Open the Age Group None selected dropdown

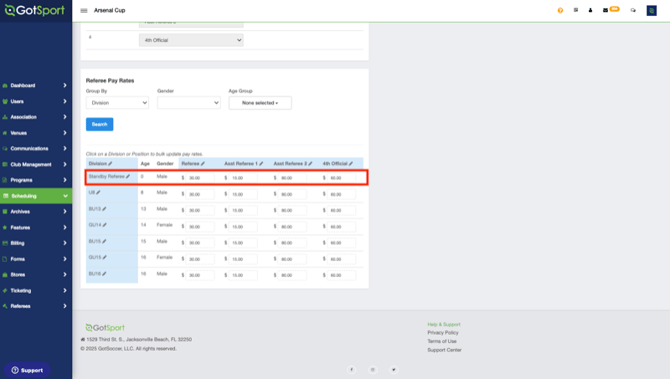[260, 103]
